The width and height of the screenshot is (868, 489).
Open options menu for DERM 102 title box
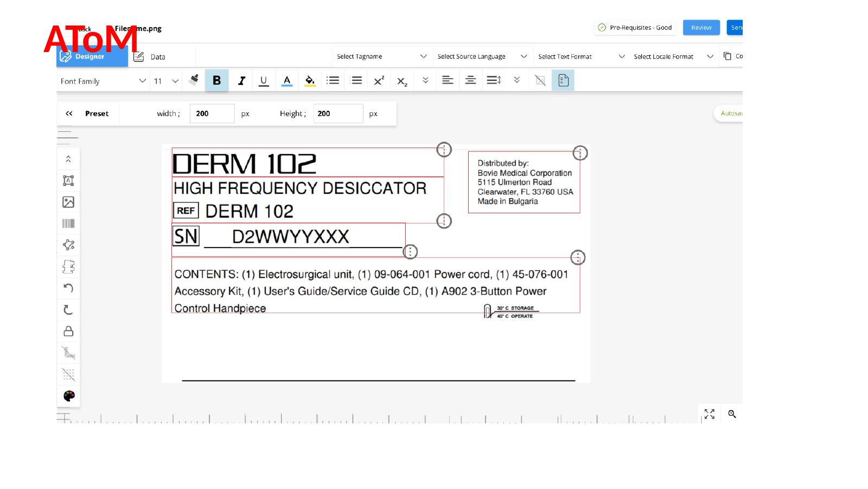pos(444,149)
